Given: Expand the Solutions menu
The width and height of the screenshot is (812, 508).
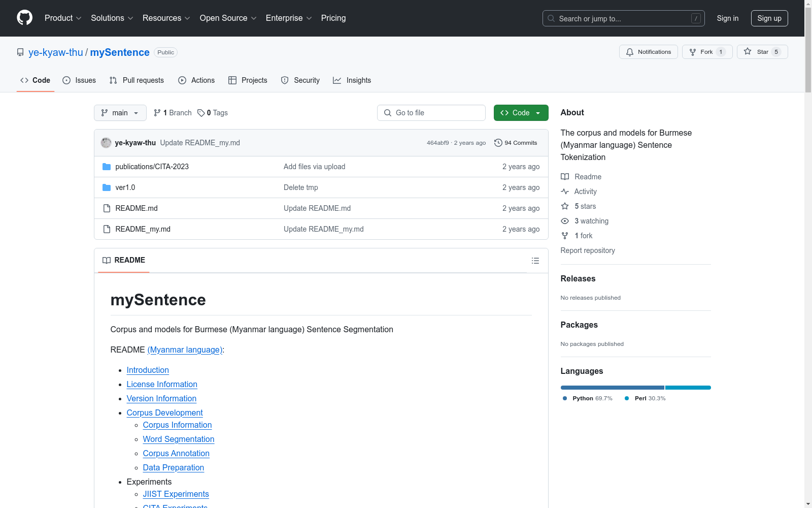Looking at the screenshot, I should (112, 18).
